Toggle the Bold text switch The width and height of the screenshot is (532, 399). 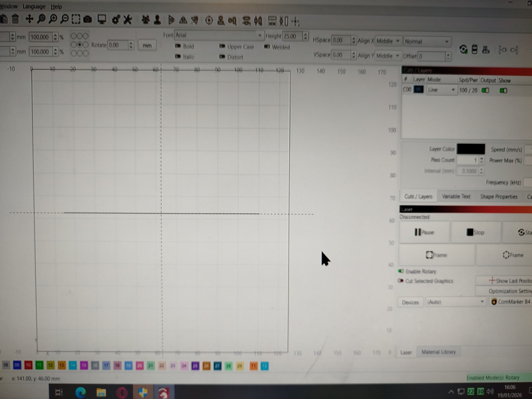pyautogui.click(x=178, y=46)
